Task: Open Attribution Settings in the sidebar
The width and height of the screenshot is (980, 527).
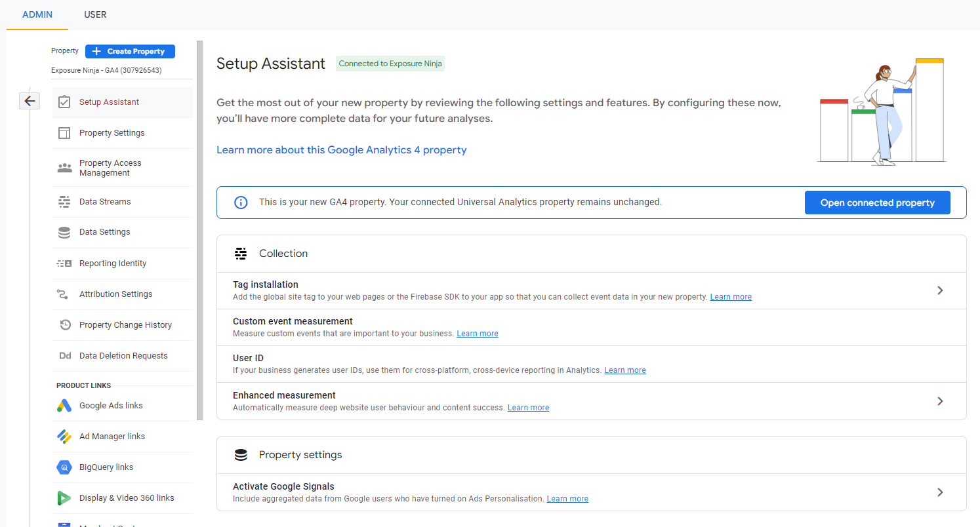Action: (123, 294)
